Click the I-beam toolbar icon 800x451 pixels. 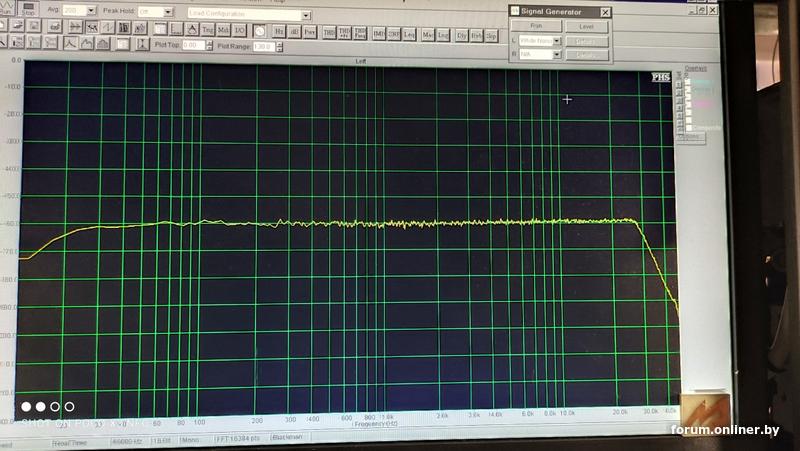(142, 44)
